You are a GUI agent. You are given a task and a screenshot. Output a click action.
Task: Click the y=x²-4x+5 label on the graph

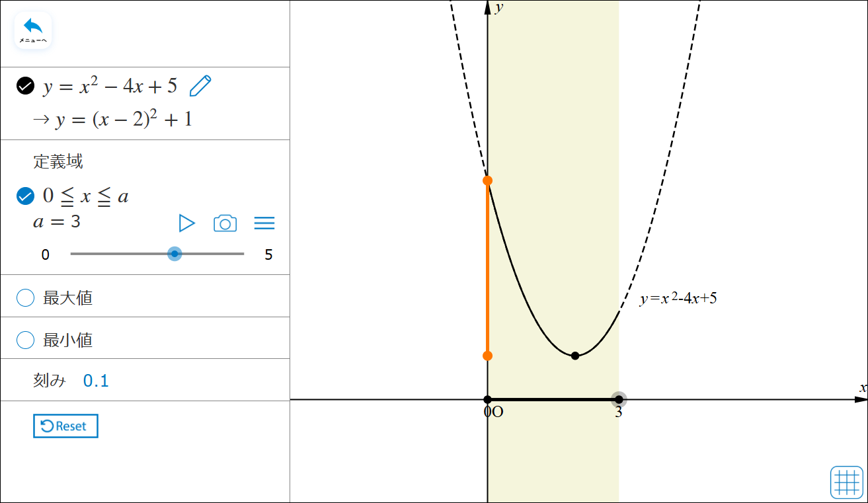click(678, 299)
